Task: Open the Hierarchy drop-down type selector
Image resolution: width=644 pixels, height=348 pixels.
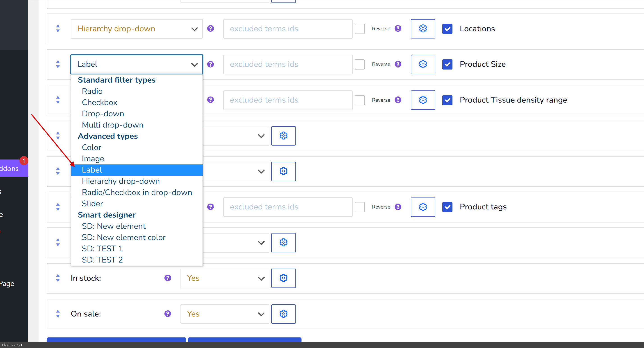Action: [x=137, y=29]
